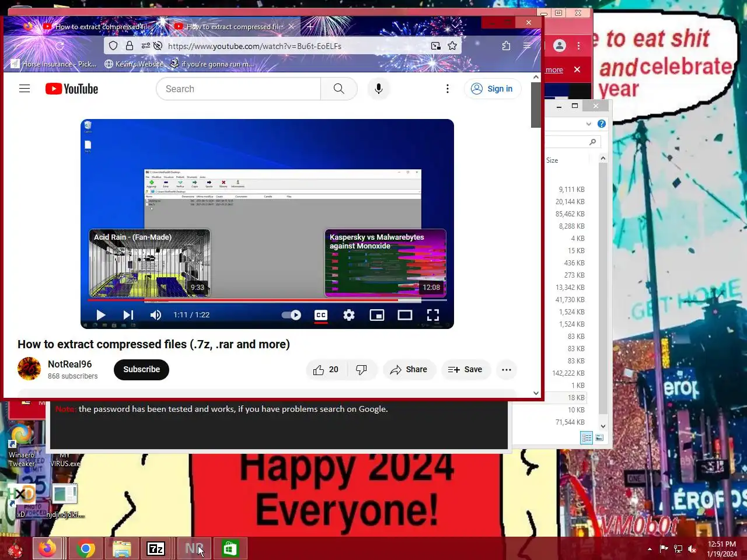Reload the page in Firefox
747x560 pixels.
coord(60,45)
